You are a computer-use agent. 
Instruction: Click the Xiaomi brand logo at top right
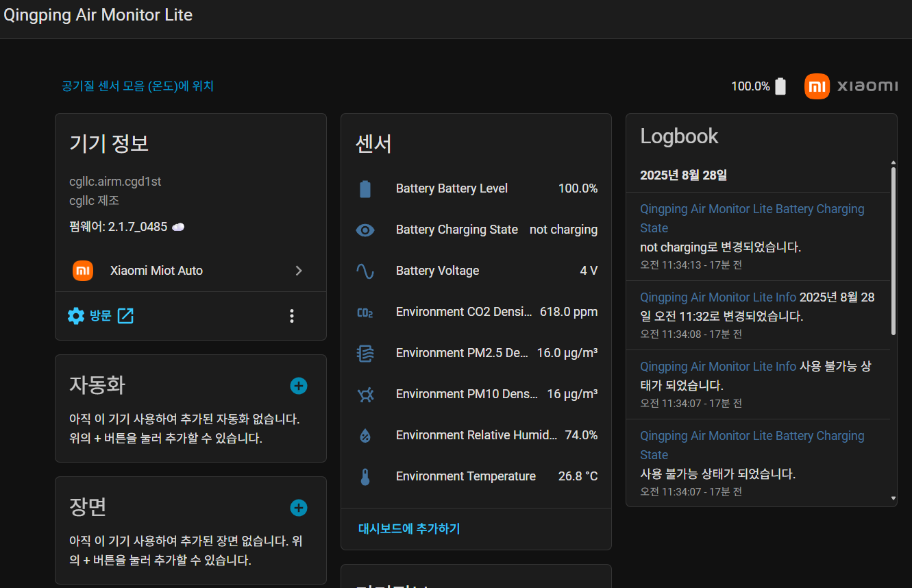[851, 86]
